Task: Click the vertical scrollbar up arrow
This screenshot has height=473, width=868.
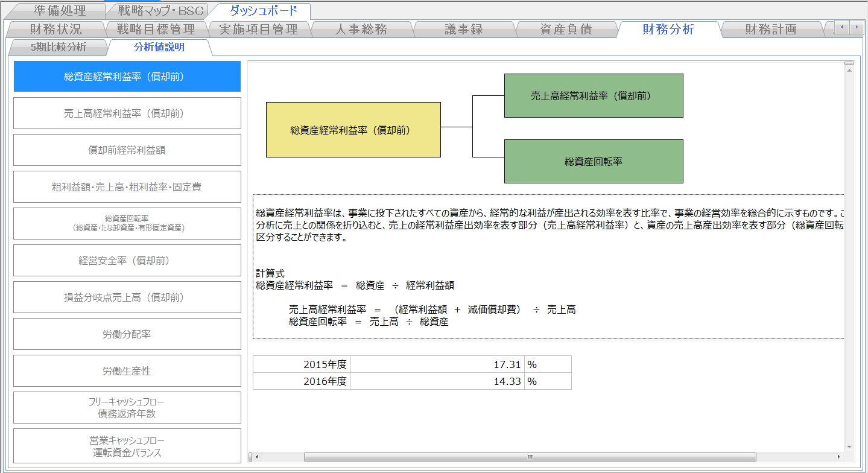Action: click(849, 71)
